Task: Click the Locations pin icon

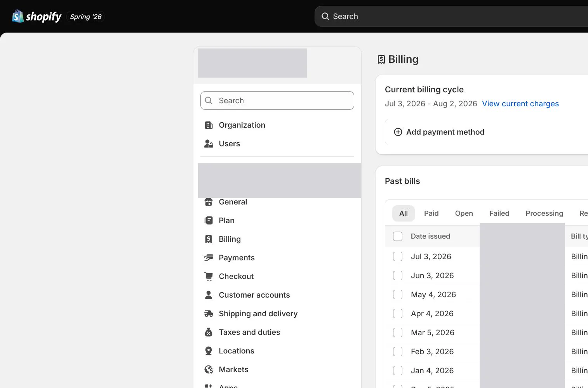Action: click(209, 351)
